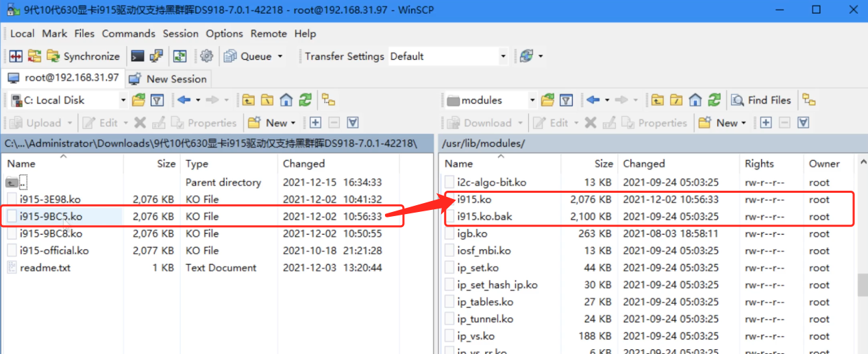Go to remote home directory icon
This screenshot has height=354, width=868.
(695, 100)
